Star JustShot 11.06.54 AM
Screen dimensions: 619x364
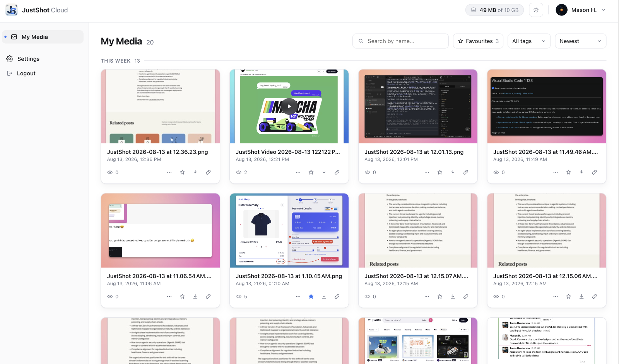182,296
